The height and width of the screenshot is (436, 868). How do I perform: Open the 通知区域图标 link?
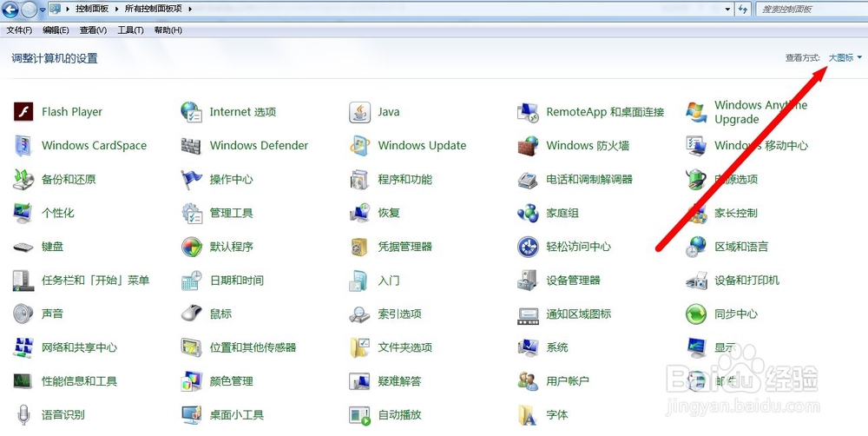click(x=578, y=314)
